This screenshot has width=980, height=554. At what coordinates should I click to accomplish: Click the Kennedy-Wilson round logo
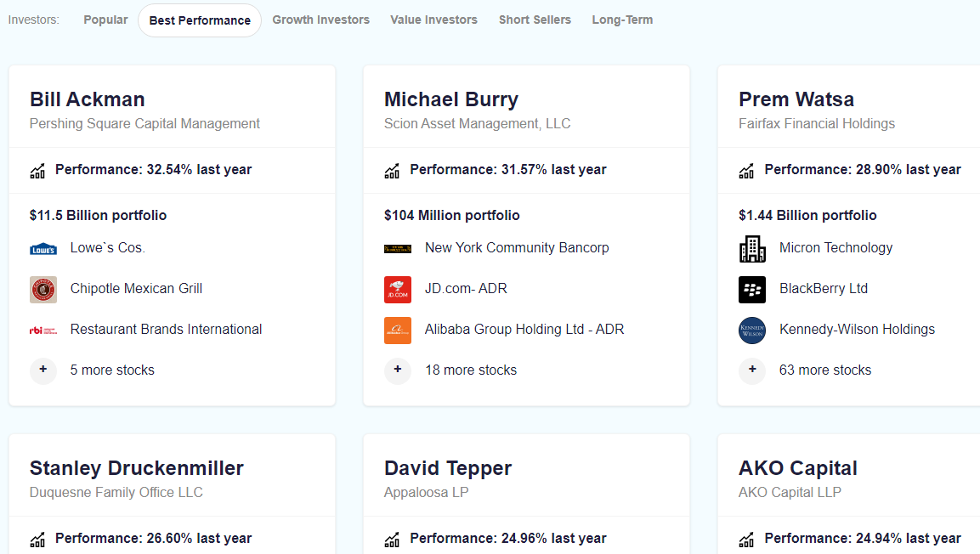click(x=752, y=330)
